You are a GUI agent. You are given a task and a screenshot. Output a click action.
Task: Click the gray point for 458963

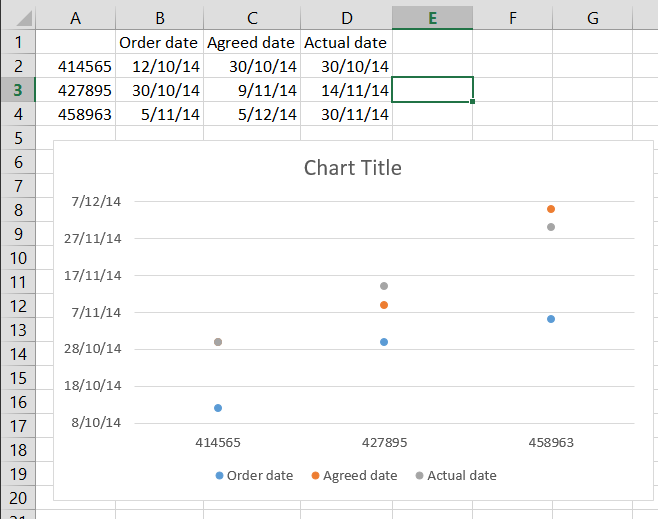point(551,227)
